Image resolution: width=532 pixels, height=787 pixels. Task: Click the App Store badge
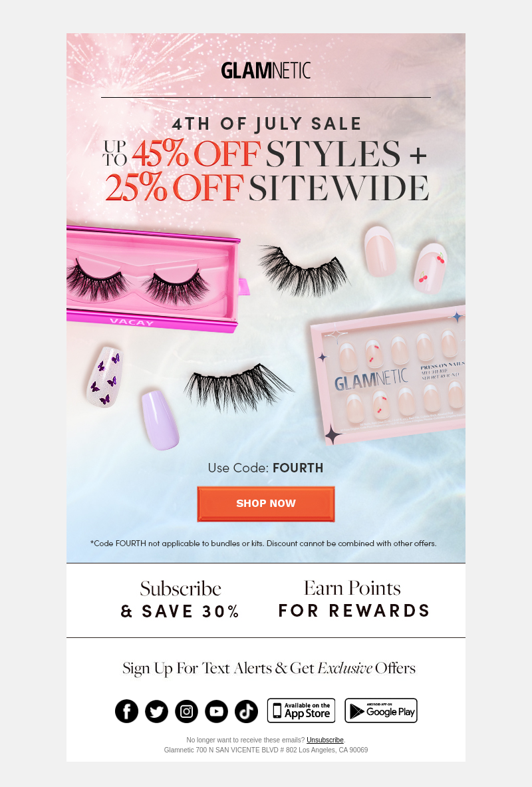pyautogui.click(x=301, y=710)
